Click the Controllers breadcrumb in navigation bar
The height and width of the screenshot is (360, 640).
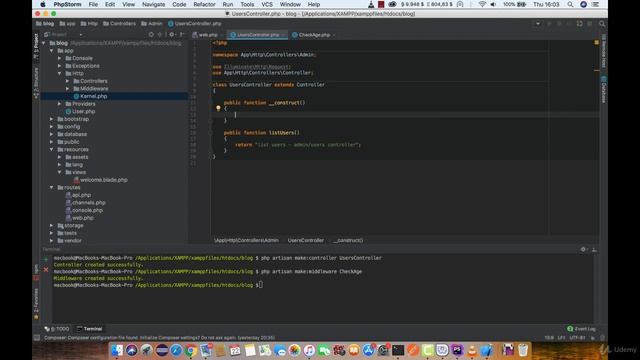click(119, 24)
